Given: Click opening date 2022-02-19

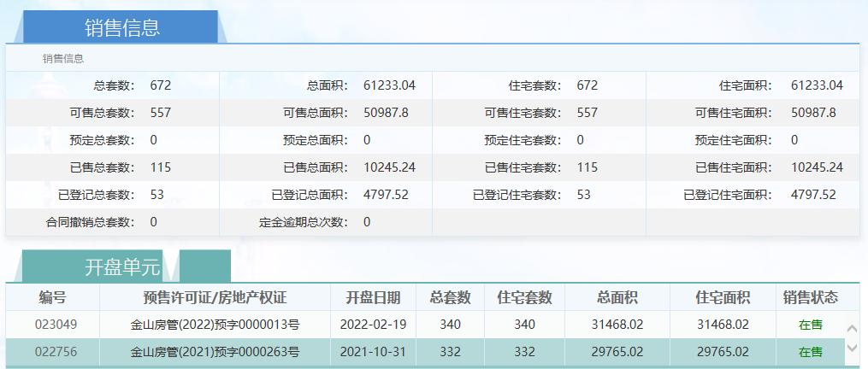Looking at the screenshot, I should point(373,325).
